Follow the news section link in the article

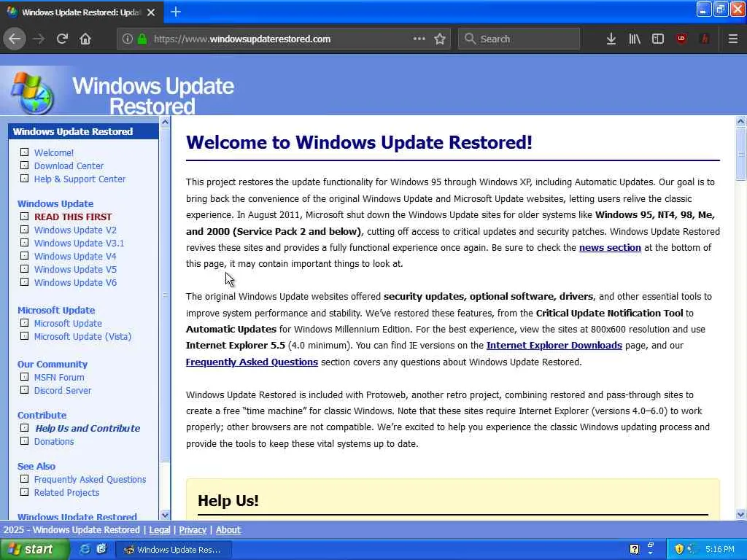click(610, 248)
